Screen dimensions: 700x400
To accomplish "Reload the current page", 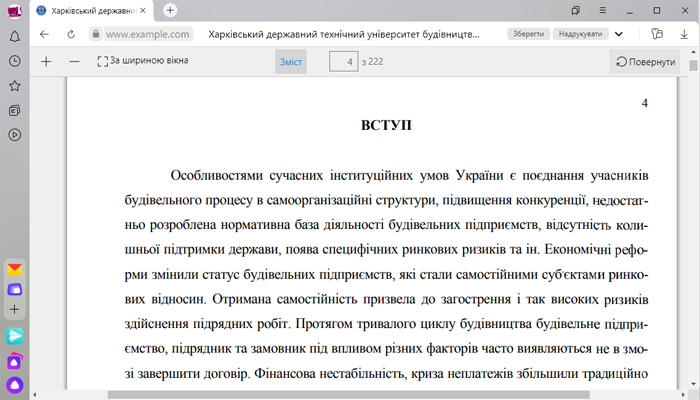I will 71,34.
